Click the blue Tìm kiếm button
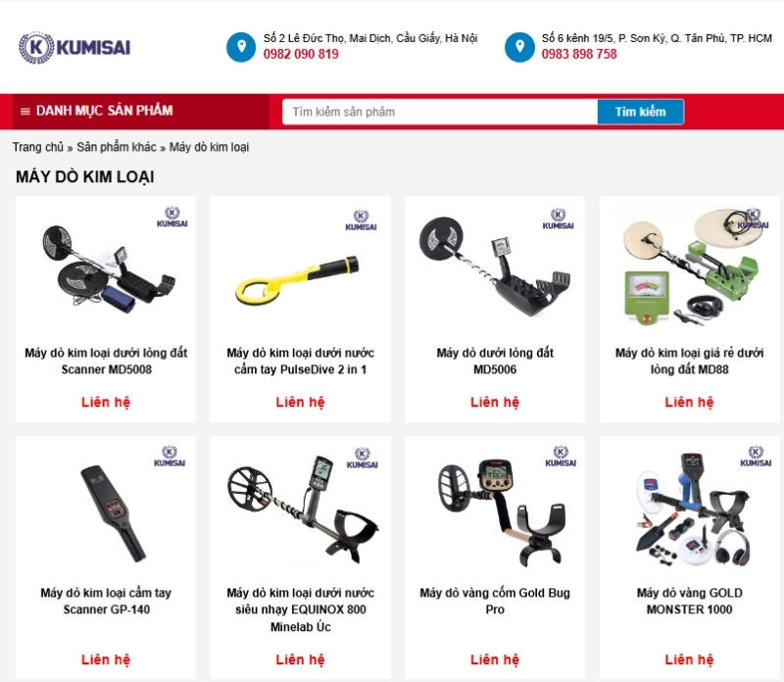This screenshot has width=784, height=682. click(641, 112)
